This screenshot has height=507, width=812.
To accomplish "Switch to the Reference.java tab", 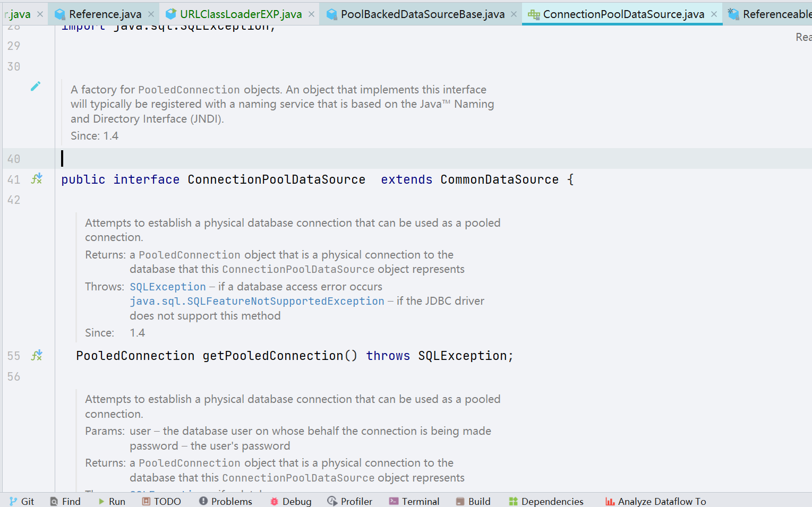I will [105, 14].
